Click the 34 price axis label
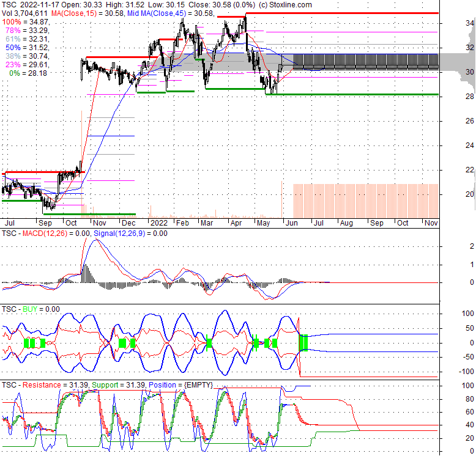Screen dimensions: 476x456 coord(470,23)
